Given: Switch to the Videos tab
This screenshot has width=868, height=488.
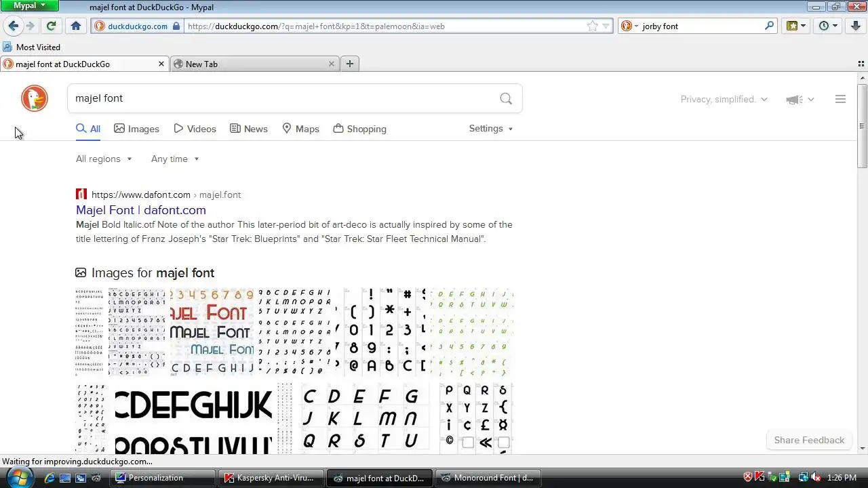Looking at the screenshot, I should click(195, 129).
